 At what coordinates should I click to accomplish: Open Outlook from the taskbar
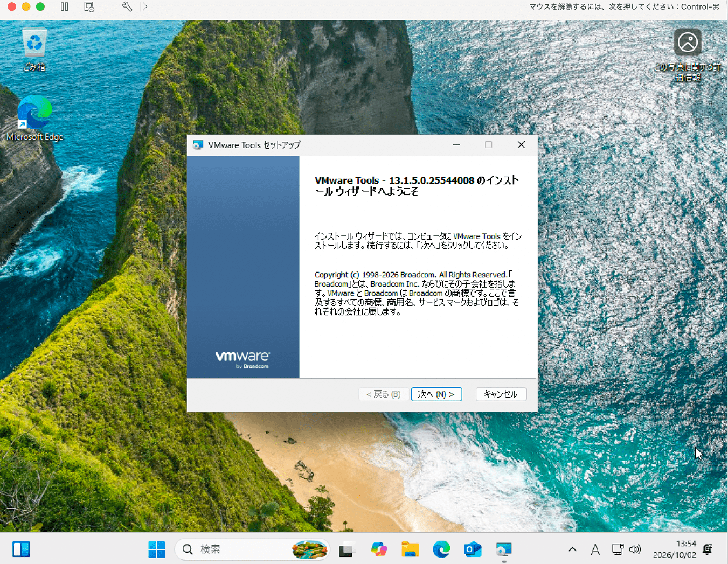[473, 549]
